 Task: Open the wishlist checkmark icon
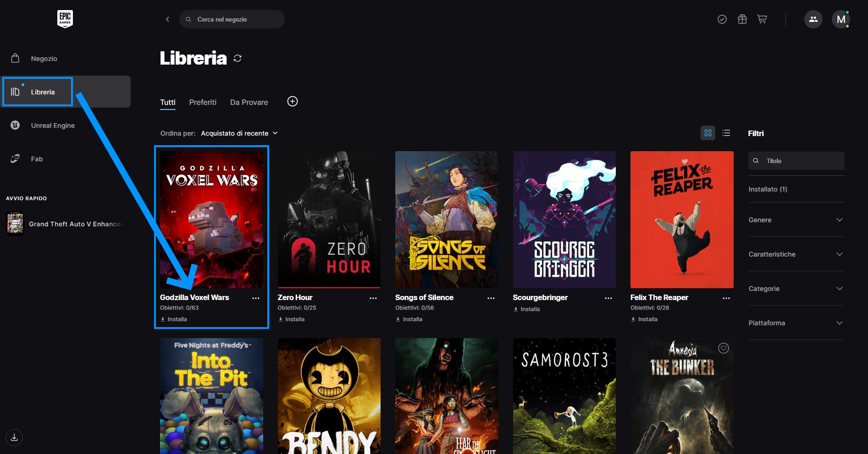(722, 19)
